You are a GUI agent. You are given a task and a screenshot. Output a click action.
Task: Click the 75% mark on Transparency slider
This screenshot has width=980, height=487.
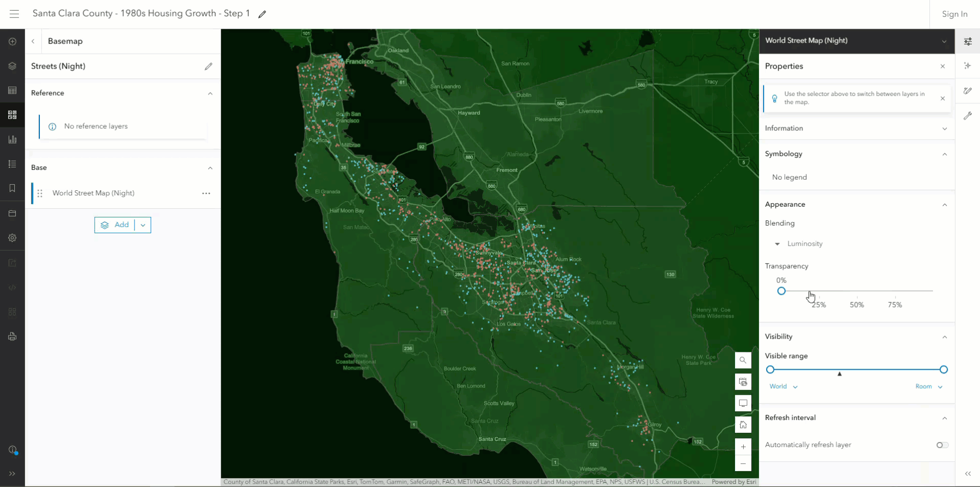(895, 305)
